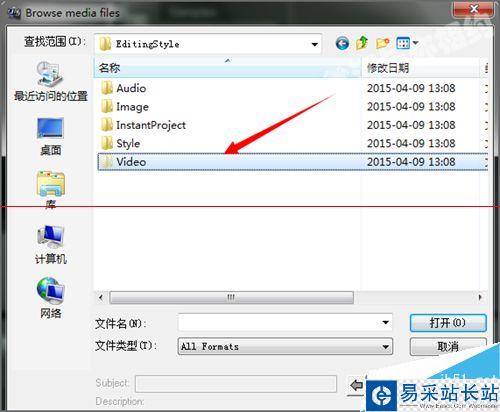The image size is (500, 412).
Task: Expand the EditingStyle look-in dropdown
Action: [x=314, y=44]
